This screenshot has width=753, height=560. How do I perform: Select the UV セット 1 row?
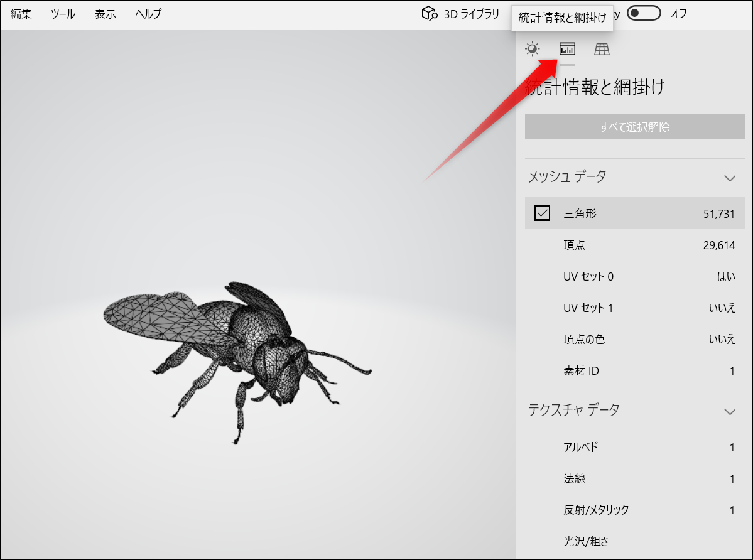(x=634, y=308)
